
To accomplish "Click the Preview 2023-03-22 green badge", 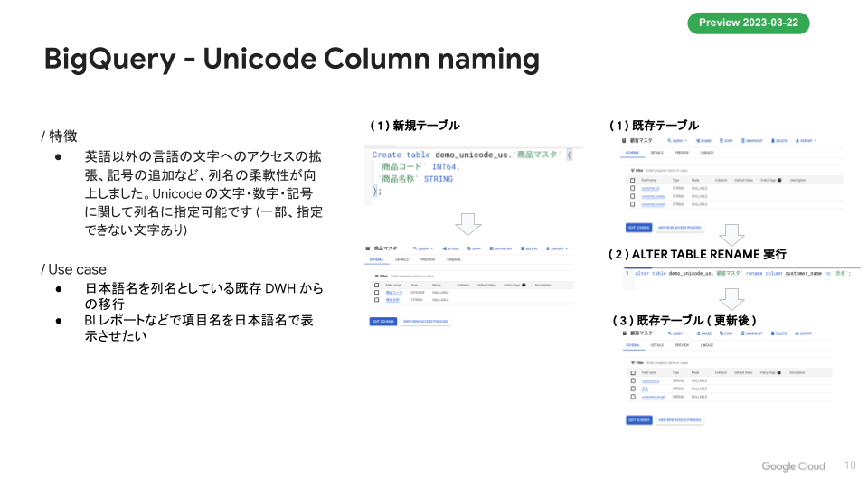I will point(749,23).
